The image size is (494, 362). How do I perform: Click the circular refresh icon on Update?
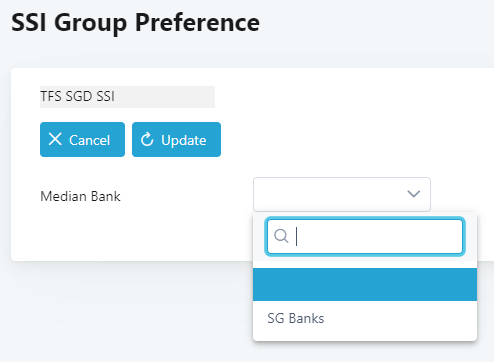point(147,139)
